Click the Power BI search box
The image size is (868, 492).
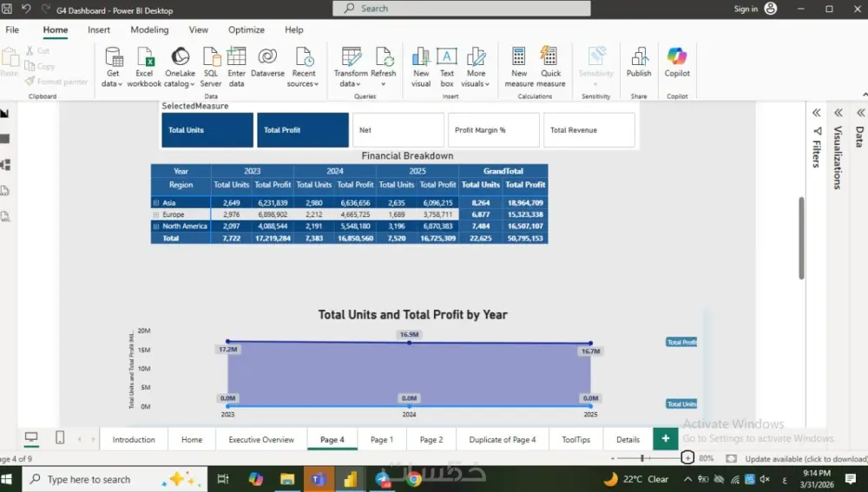pos(461,9)
